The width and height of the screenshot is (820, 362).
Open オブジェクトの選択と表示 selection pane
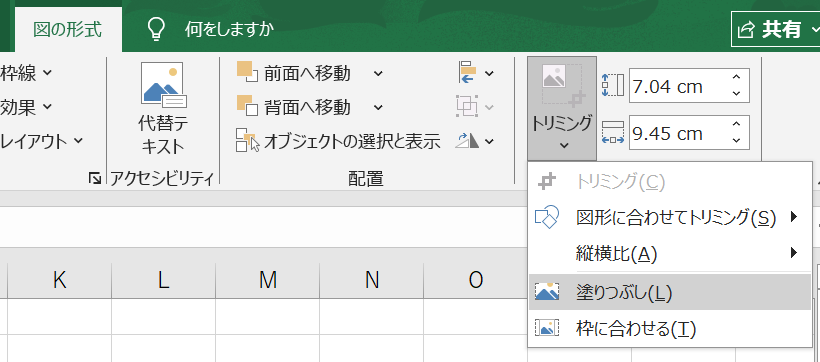click(x=338, y=141)
